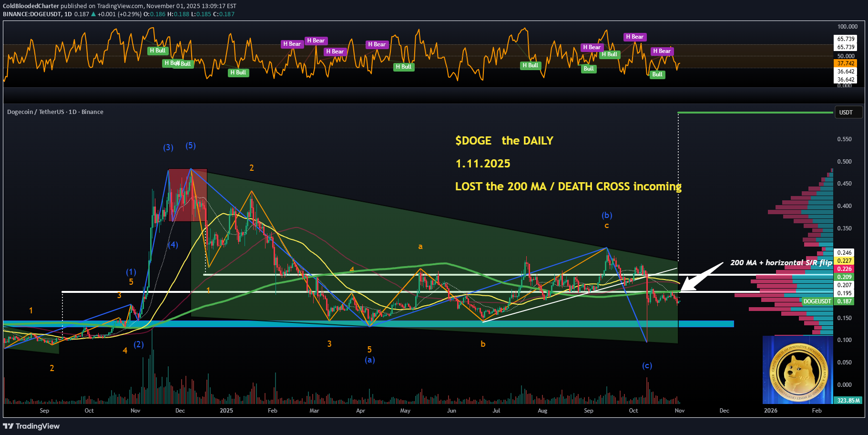Screen dimensions: 868x435
Task: Click the 323.85M volume label
Action: pos(848,400)
